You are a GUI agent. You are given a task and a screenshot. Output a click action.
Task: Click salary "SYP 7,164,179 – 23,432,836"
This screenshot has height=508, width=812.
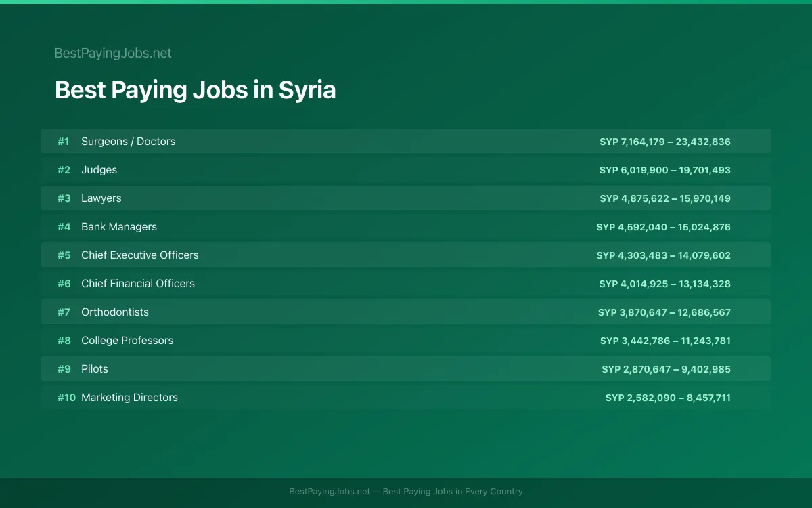click(665, 142)
